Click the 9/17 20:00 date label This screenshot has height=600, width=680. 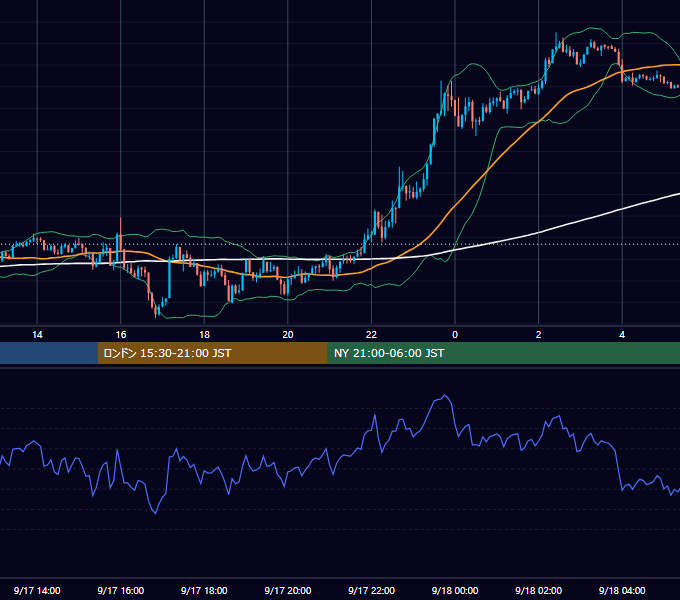(x=288, y=590)
